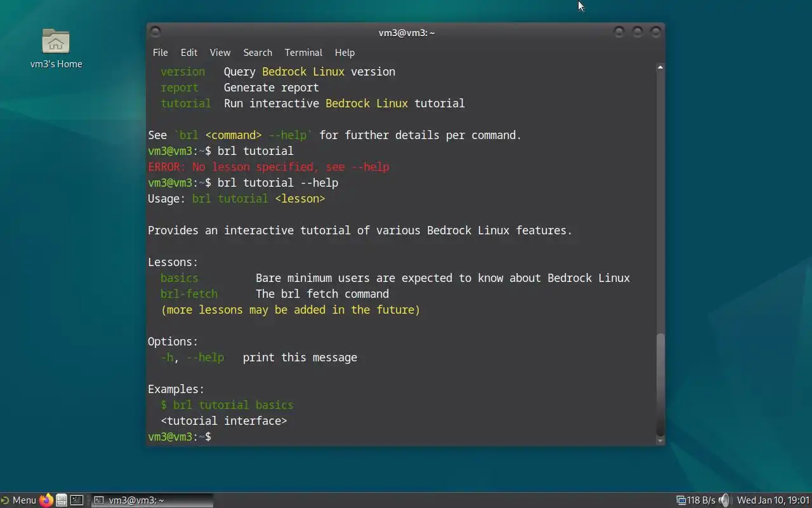Open the File menu
812x508 pixels.
tap(160, 53)
